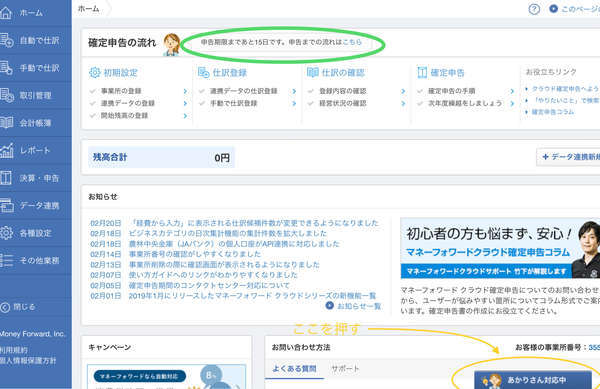Open the 確定申告コラム helpful link
The height and width of the screenshot is (389, 600).
pyautogui.click(x=553, y=112)
